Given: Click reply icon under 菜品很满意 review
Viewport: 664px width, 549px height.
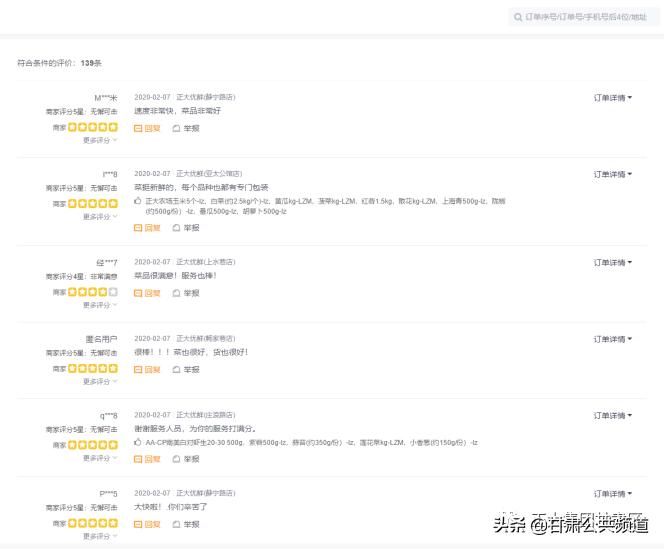Looking at the screenshot, I should click(x=138, y=293).
